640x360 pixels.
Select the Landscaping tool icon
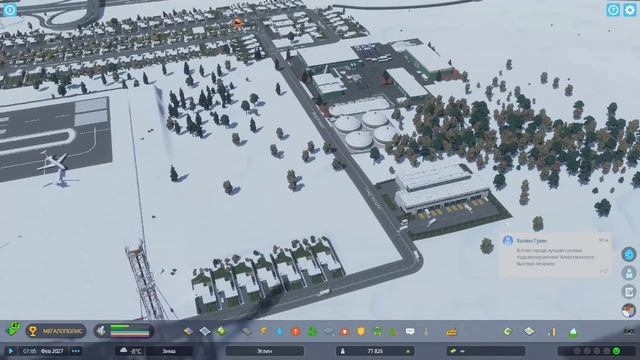click(x=426, y=331)
